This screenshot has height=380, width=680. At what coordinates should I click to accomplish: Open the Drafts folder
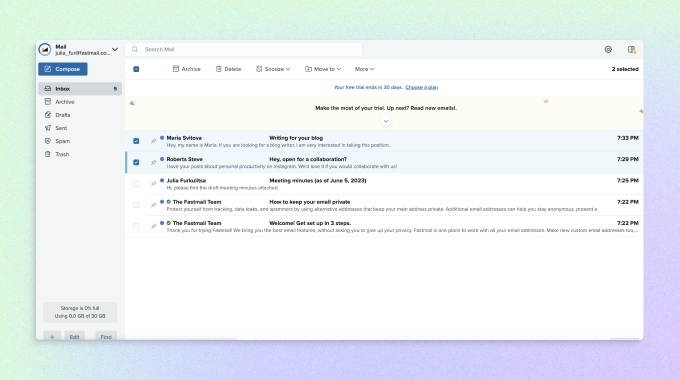[80, 115]
